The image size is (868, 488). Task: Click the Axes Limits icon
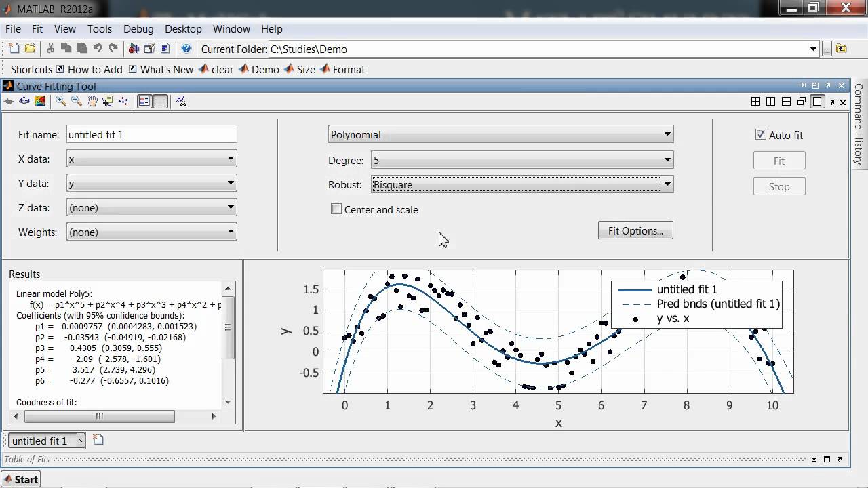tap(180, 101)
